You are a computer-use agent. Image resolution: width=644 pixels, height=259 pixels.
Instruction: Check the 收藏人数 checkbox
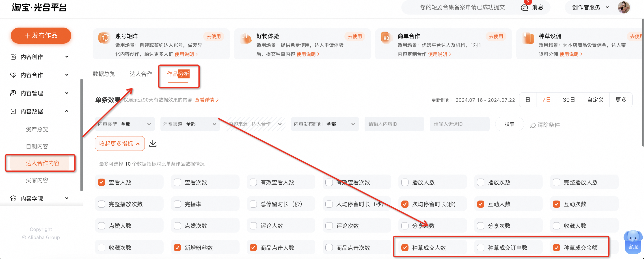(x=557, y=226)
